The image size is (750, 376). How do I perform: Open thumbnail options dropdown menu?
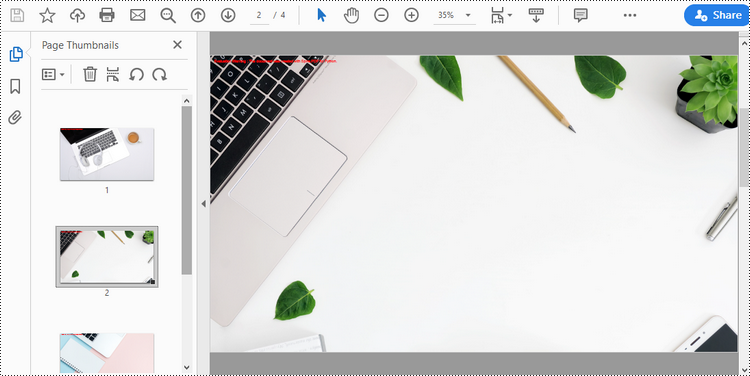pos(53,75)
